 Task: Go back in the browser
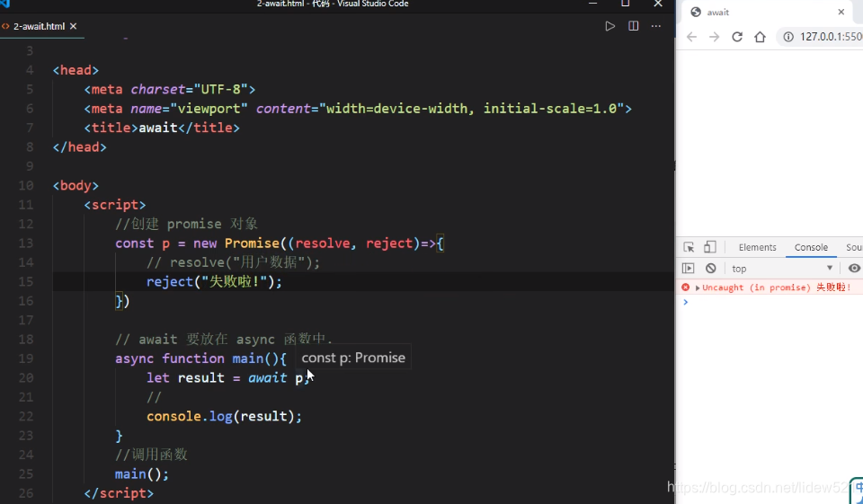coord(692,37)
